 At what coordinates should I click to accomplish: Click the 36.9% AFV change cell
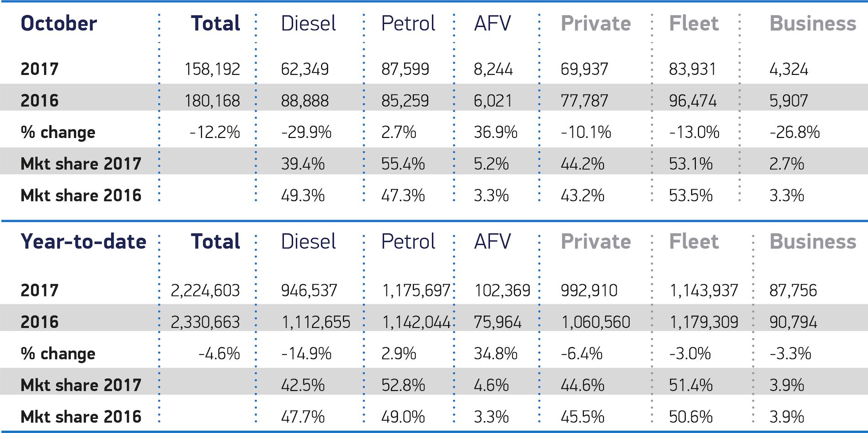coord(496,132)
